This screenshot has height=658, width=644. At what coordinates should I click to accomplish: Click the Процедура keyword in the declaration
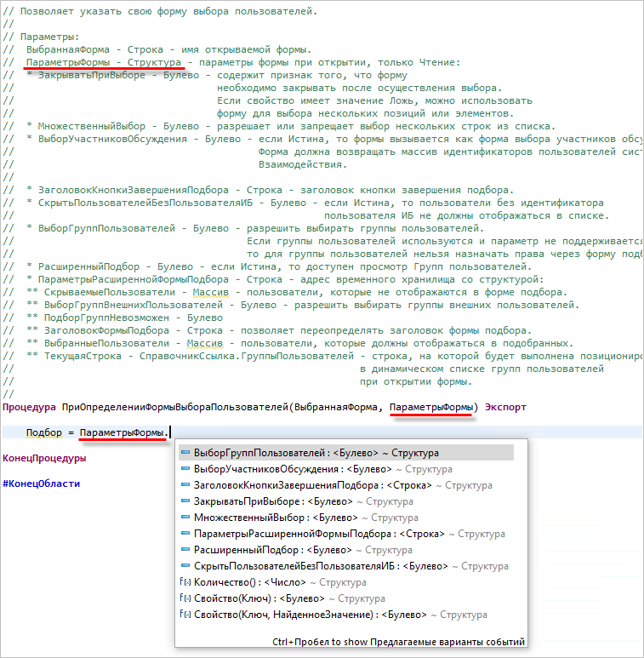pos(29,408)
